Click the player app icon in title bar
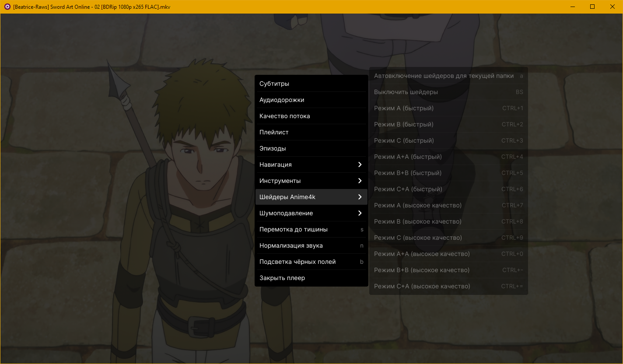 coord(7,7)
